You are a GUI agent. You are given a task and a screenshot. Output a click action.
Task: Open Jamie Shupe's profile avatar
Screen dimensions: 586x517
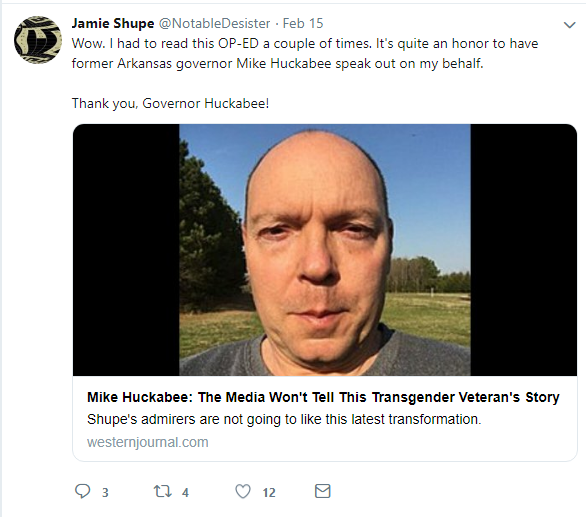38,40
